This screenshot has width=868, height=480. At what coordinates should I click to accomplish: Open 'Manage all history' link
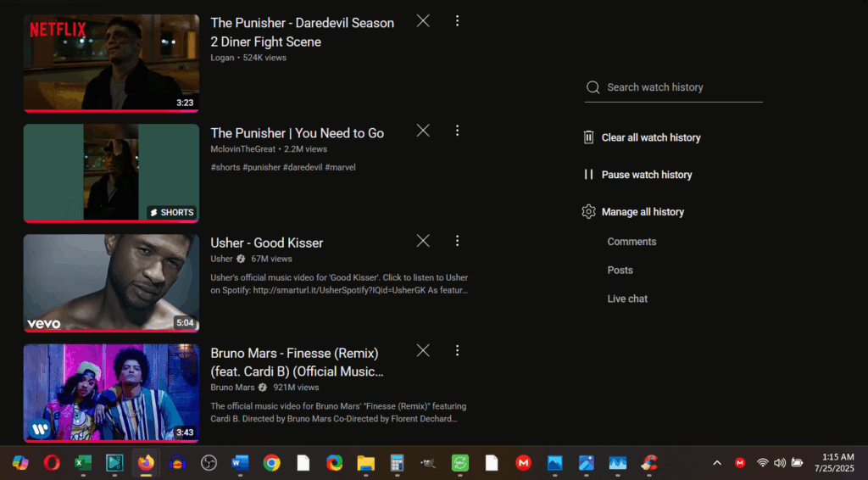[643, 211]
